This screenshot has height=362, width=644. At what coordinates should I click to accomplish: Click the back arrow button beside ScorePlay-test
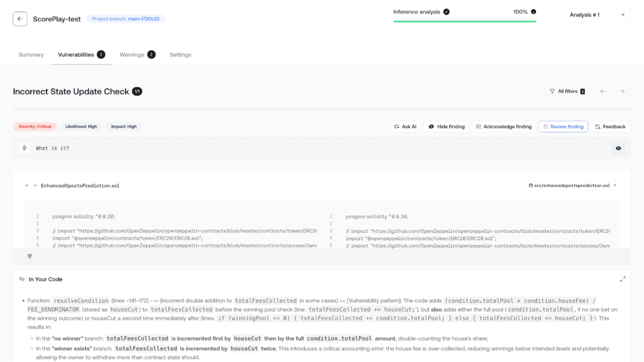click(20, 19)
